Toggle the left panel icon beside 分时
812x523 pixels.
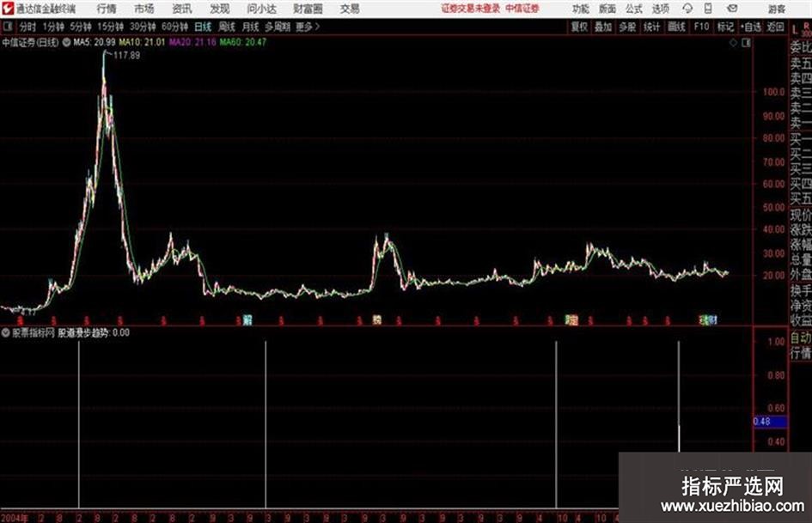click(7, 26)
